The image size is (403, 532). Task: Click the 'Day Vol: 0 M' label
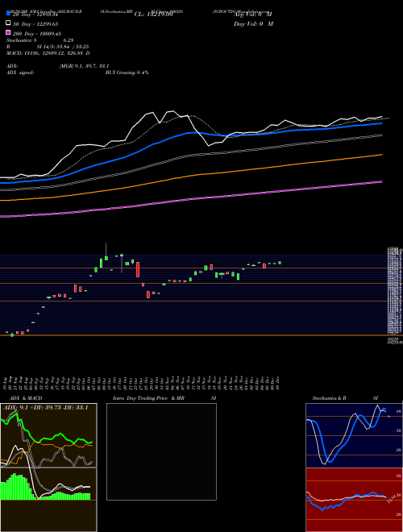point(253,24)
